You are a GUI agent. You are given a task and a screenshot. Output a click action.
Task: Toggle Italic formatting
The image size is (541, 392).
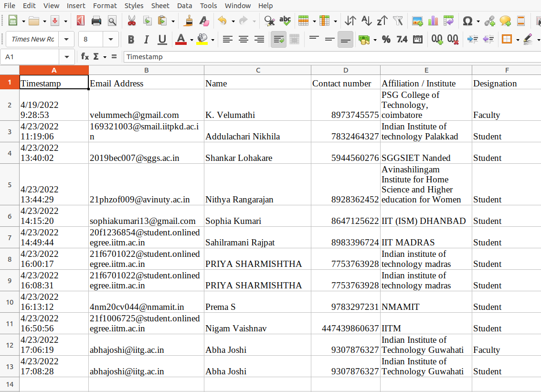(146, 39)
